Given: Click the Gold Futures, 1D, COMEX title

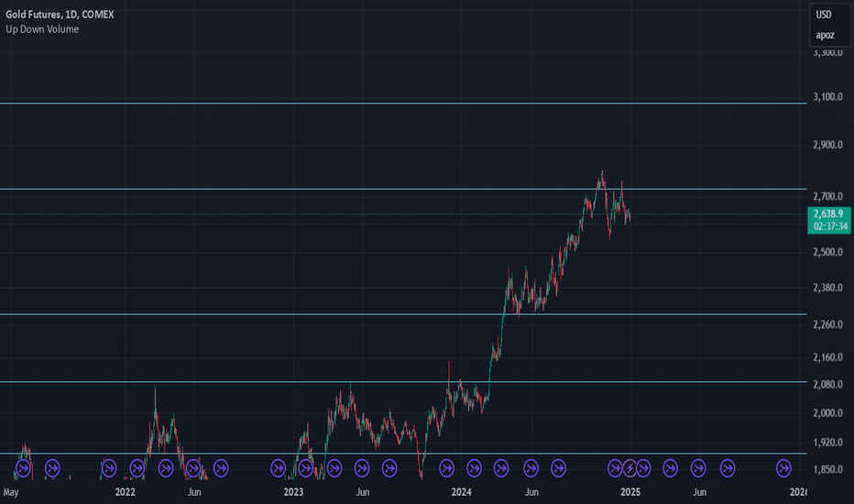Looking at the screenshot, I should pyautogui.click(x=60, y=15).
